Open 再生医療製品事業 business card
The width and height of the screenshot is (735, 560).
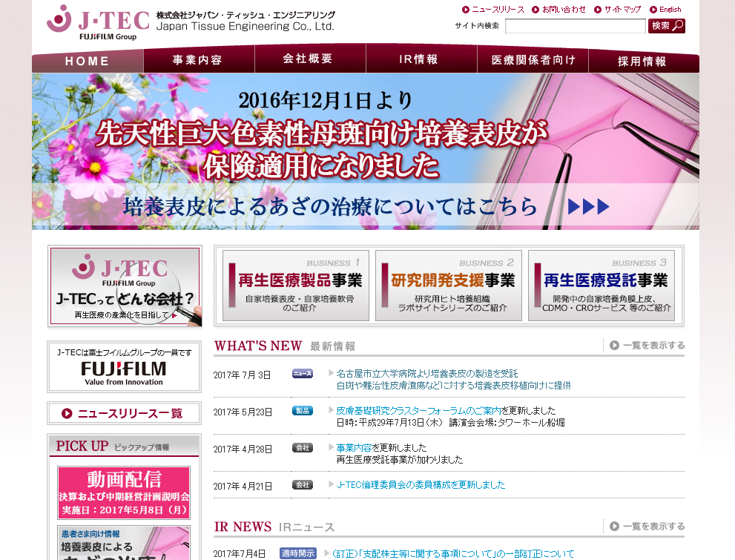[296, 286]
